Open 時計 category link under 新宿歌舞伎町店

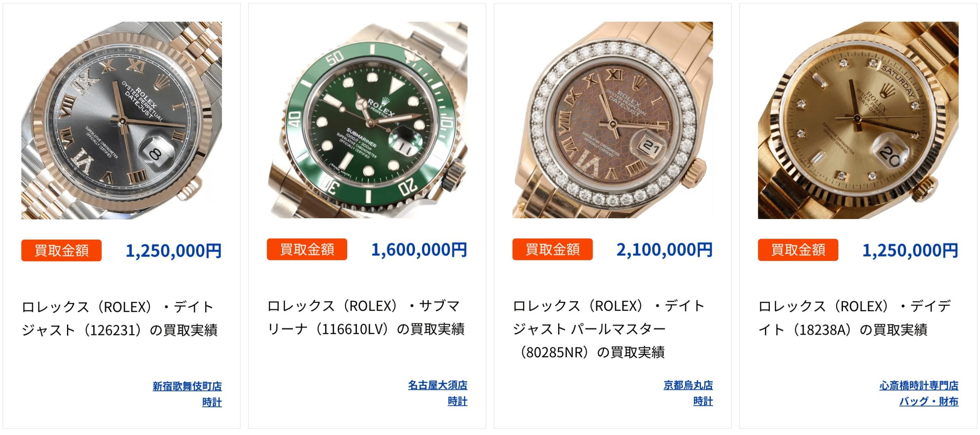[x=212, y=402]
